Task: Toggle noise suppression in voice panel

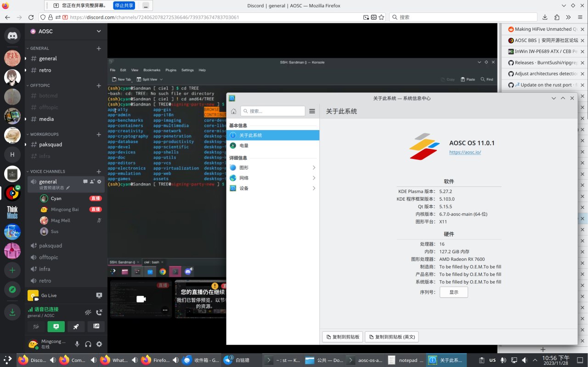Action: [88, 312]
